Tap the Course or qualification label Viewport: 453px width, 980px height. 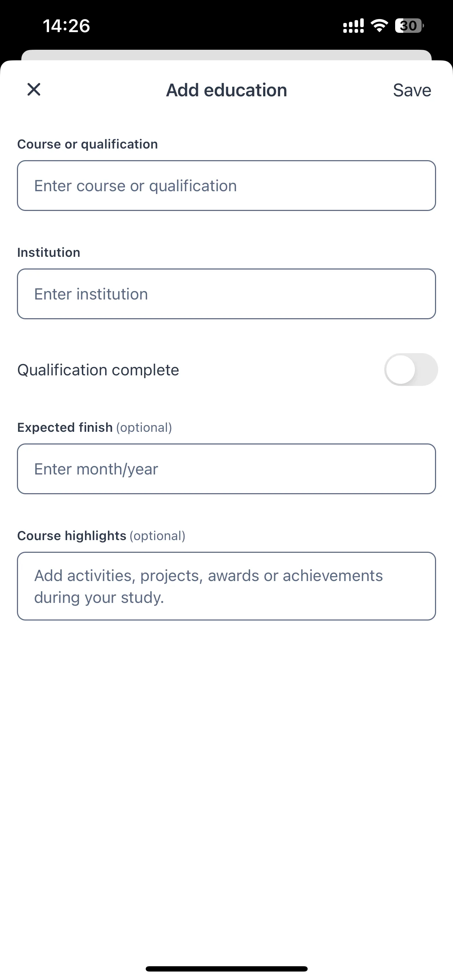point(87,144)
